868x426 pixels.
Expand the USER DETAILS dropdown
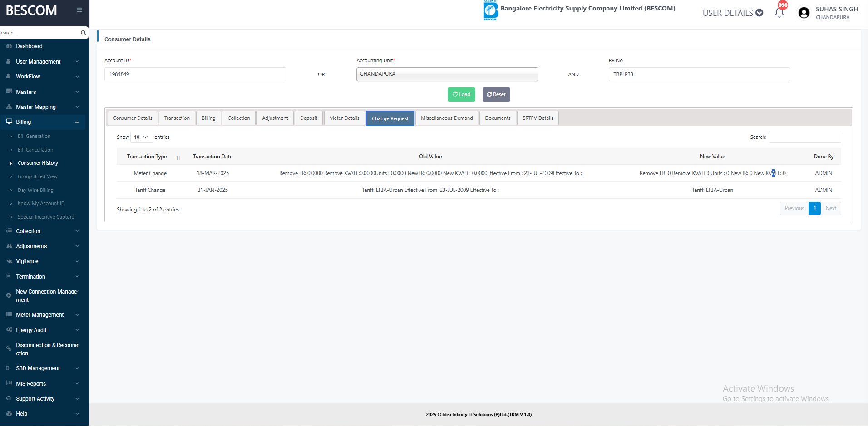(x=733, y=13)
